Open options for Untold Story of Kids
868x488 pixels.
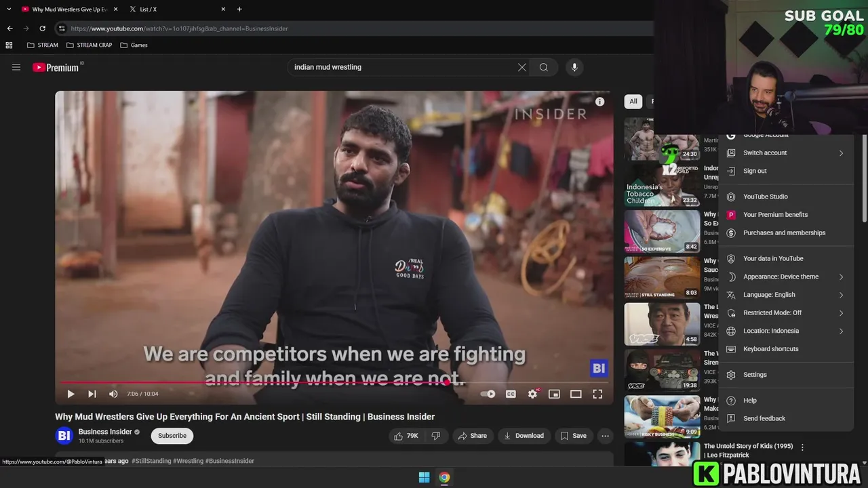coord(802,447)
